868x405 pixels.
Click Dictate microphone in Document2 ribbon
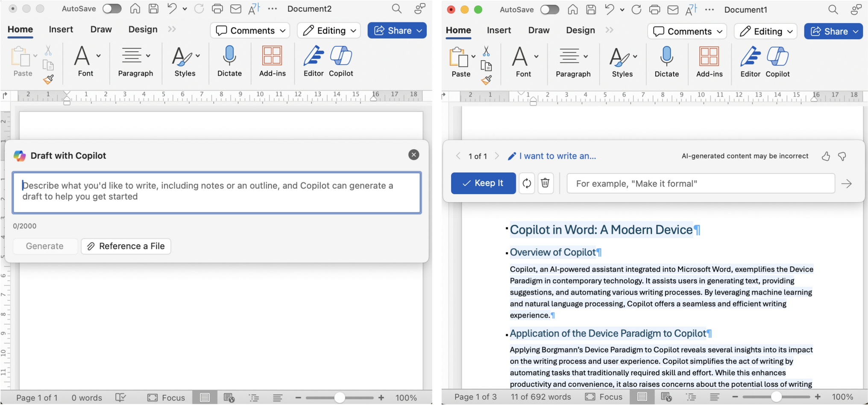[229, 61]
